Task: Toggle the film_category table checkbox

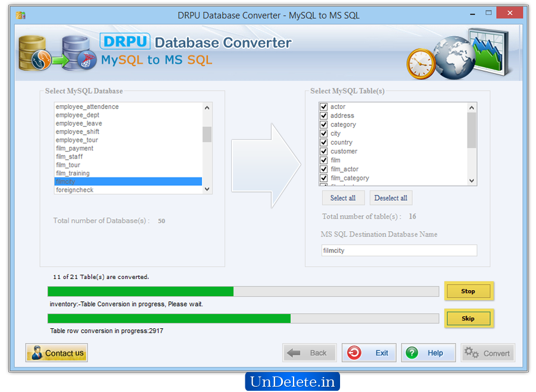Action: click(x=324, y=178)
